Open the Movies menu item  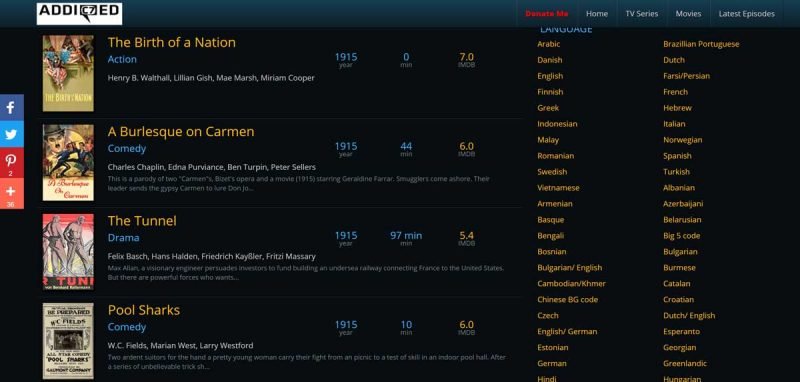pos(688,14)
